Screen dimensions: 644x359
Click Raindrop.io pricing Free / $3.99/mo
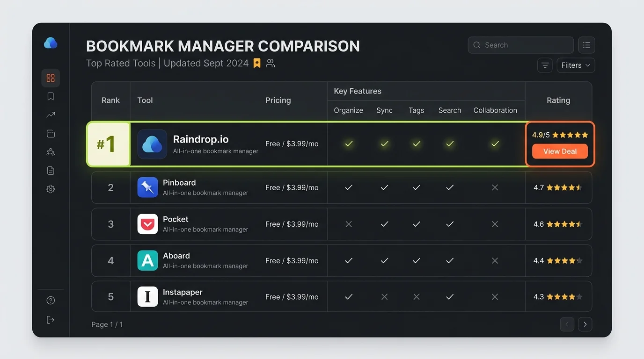coord(292,144)
